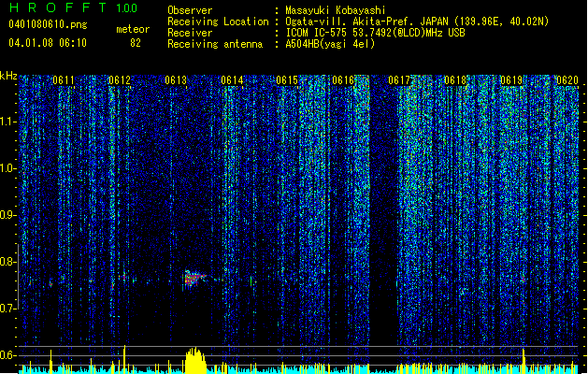Click the 0616 time marker

[343, 80]
